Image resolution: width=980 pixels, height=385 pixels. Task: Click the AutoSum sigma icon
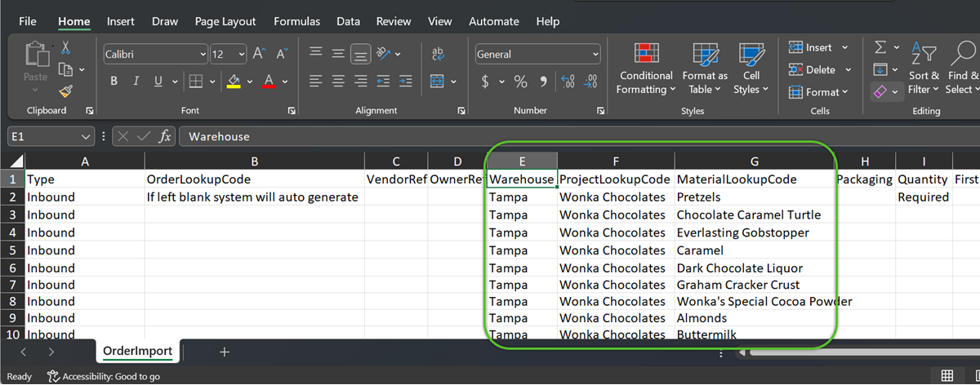coord(880,47)
